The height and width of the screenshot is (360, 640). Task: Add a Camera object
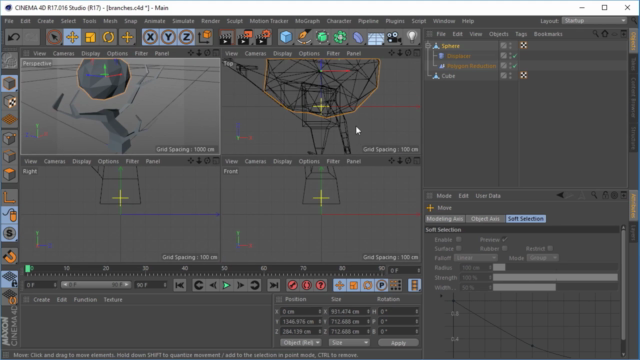pyautogui.click(x=394, y=37)
